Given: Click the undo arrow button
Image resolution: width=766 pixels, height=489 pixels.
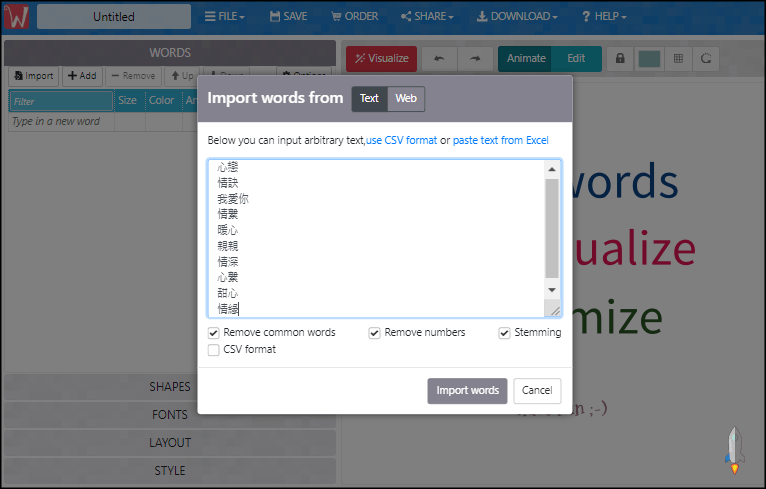Looking at the screenshot, I should (439, 59).
